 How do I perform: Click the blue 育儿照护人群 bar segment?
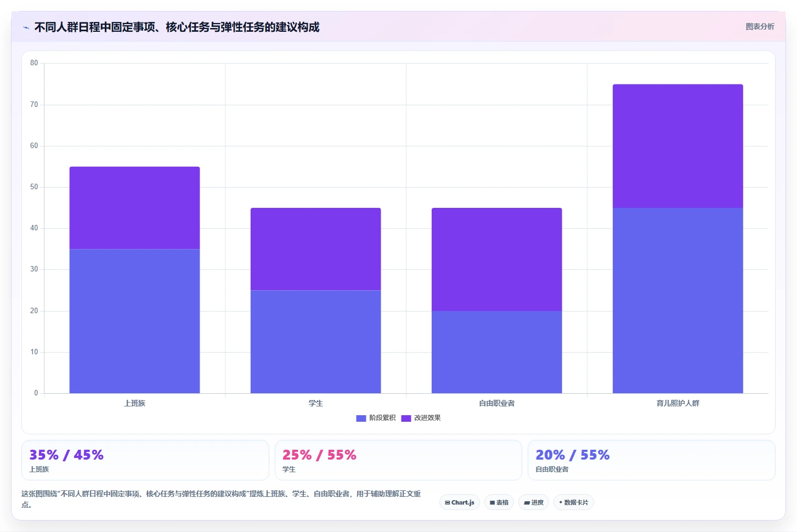(x=678, y=301)
